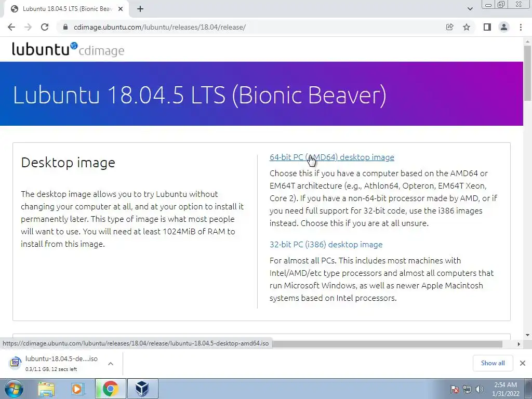
Task: Click the Action Center flag icon
Action: point(455,389)
